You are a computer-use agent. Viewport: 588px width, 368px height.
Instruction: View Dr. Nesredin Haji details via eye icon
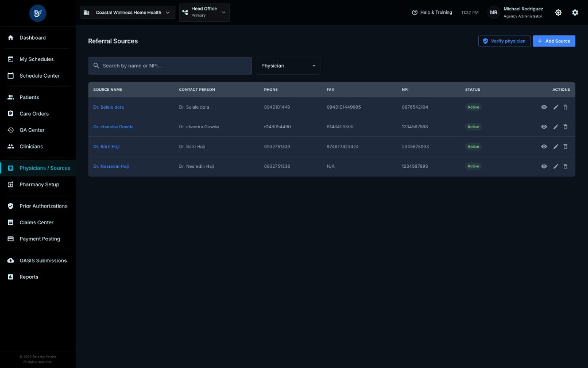(x=544, y=166)
